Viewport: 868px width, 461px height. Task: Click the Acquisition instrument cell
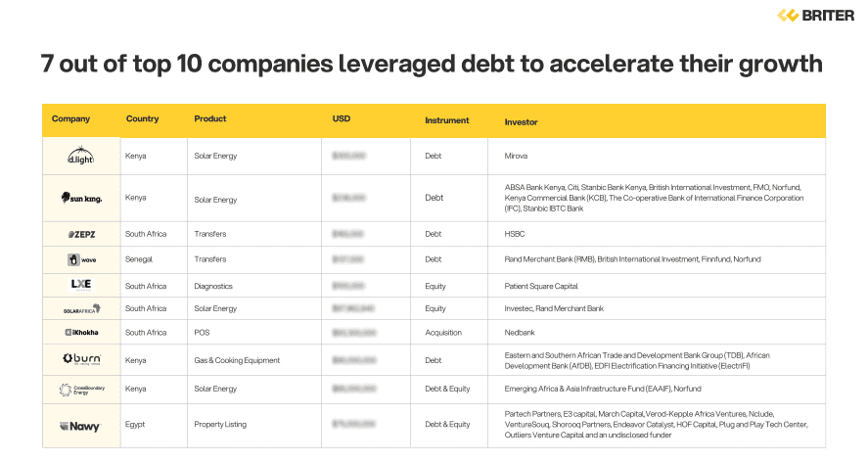tap(445, 333)
